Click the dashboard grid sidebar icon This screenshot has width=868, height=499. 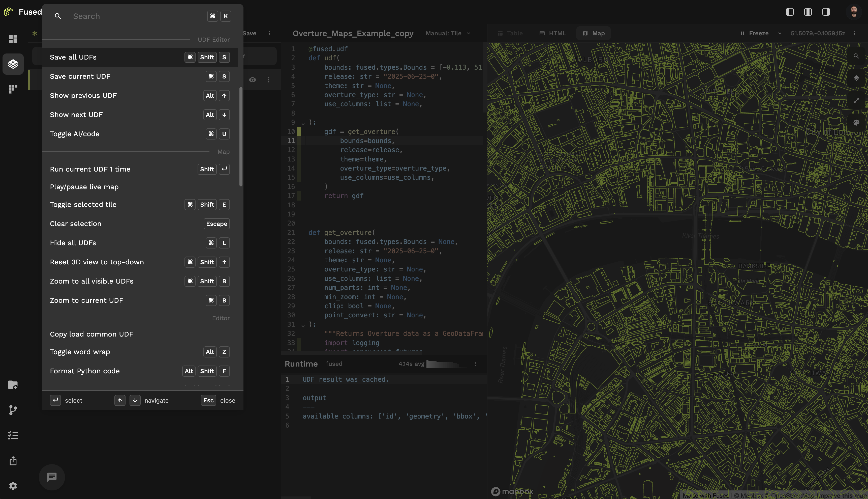tap(13, 39)
